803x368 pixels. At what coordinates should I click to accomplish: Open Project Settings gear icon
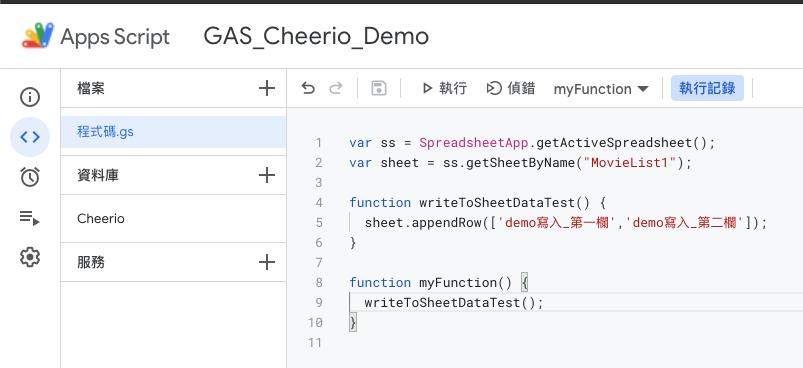tap(30, 257)
